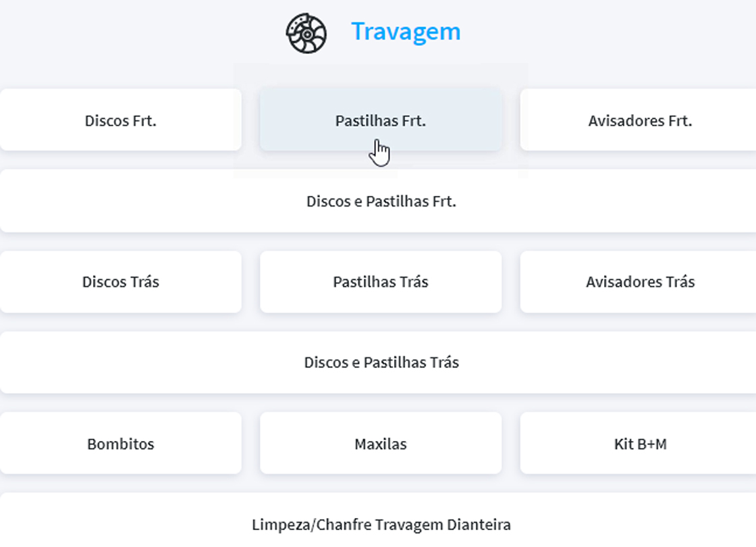
Task: Choose Pastilhas Frt. button
Action: (381, 121)
